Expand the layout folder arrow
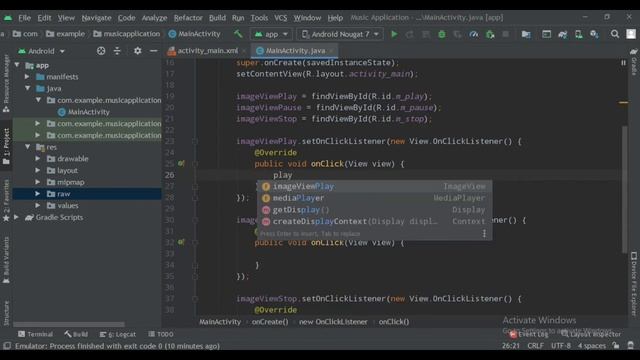This screenshot has height=360, width=640. tap(38, 170)
